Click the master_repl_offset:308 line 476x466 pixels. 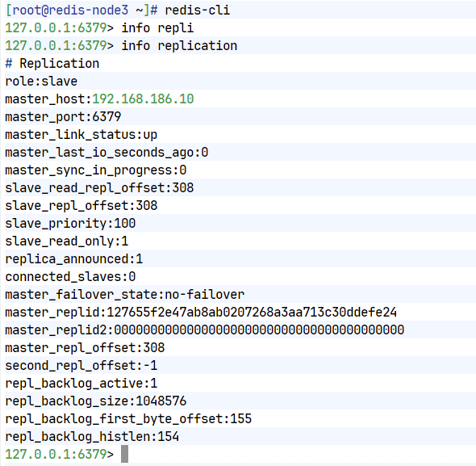click(x=85, y=348)
